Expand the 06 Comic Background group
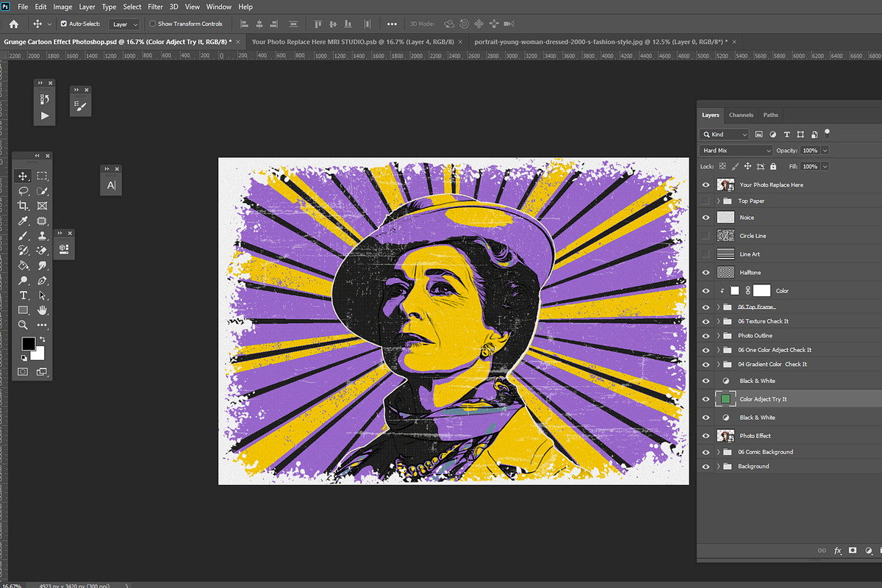This screenshot has width=882, height=588. tap(718, 452)
